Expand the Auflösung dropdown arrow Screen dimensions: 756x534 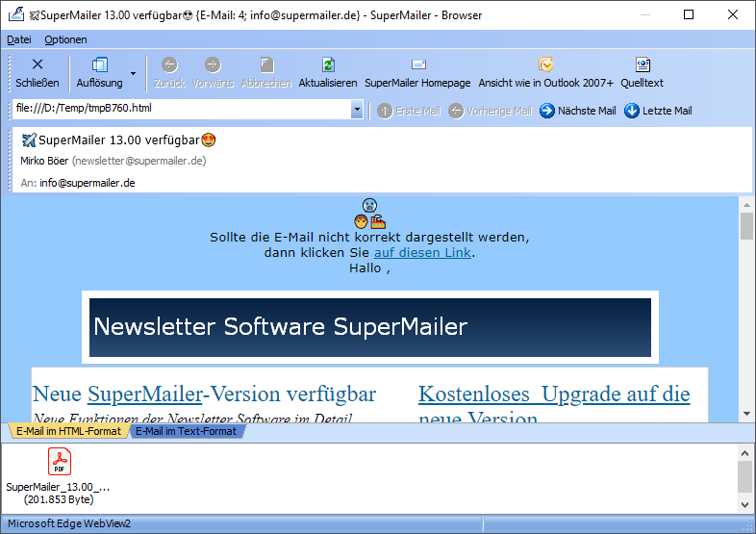pos(133,73)
